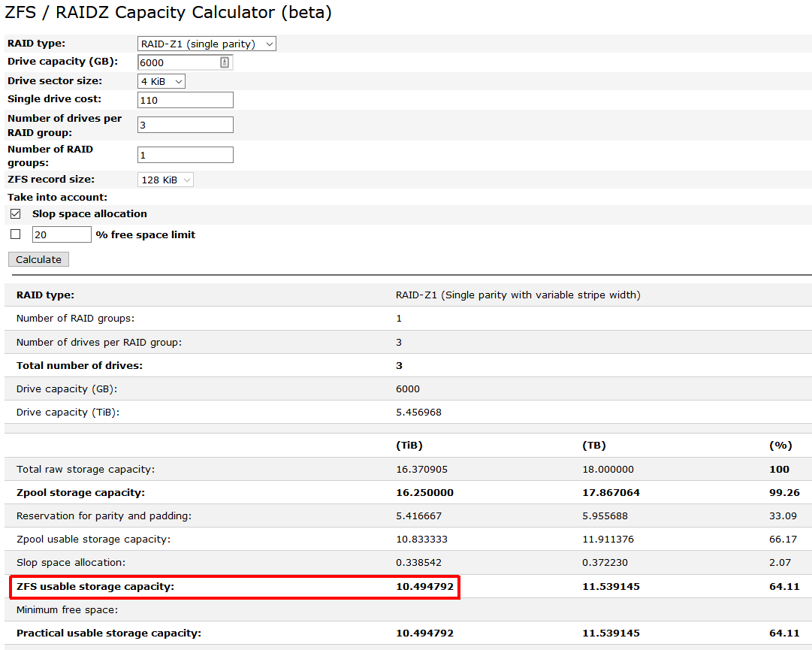
Task: Click the 'Drive sector size:' form label
Action: 55,81
